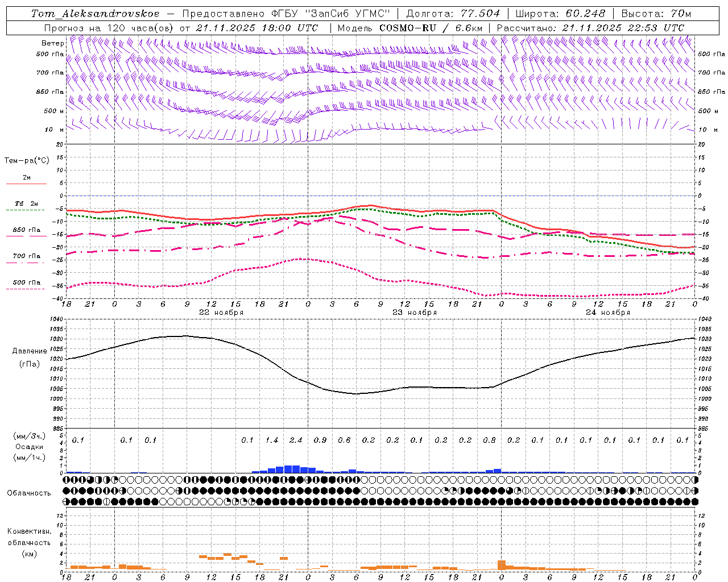Click the date label "23 ноября"
728x582 pixels.
pos(415,313)
